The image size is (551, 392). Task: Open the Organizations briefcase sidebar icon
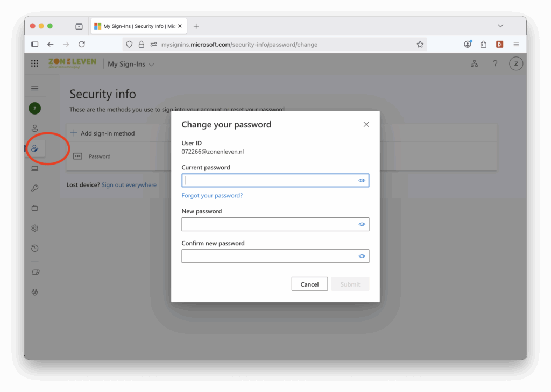[35, 208]
